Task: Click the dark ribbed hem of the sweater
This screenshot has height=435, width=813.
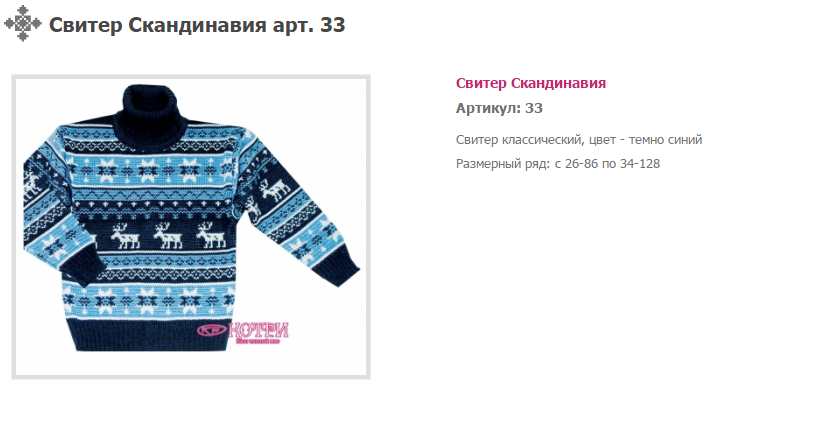Action: (150, 334)
